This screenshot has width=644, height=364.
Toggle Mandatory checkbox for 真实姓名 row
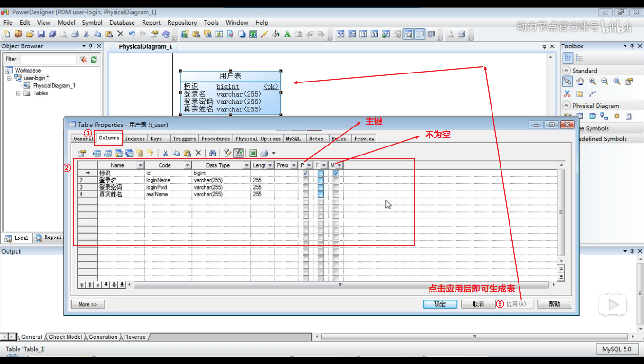click(336, 194)
